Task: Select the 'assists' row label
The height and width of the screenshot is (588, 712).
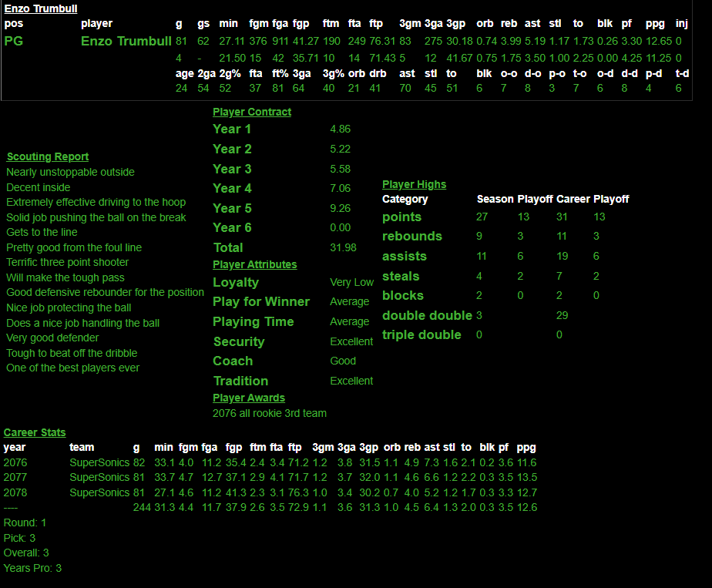Action: pos(404,256)
